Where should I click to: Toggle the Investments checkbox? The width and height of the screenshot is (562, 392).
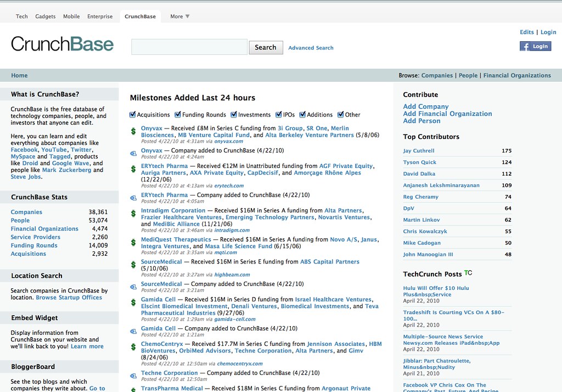point(234,114)
